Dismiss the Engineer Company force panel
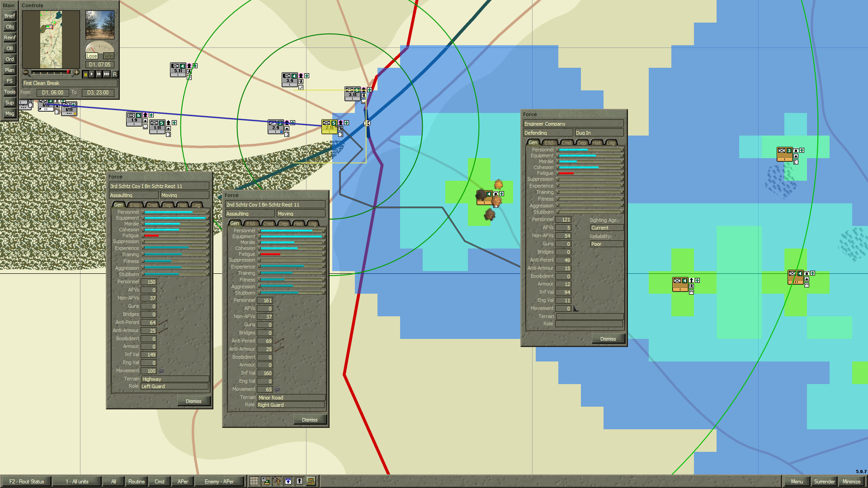 coord(608,338)
